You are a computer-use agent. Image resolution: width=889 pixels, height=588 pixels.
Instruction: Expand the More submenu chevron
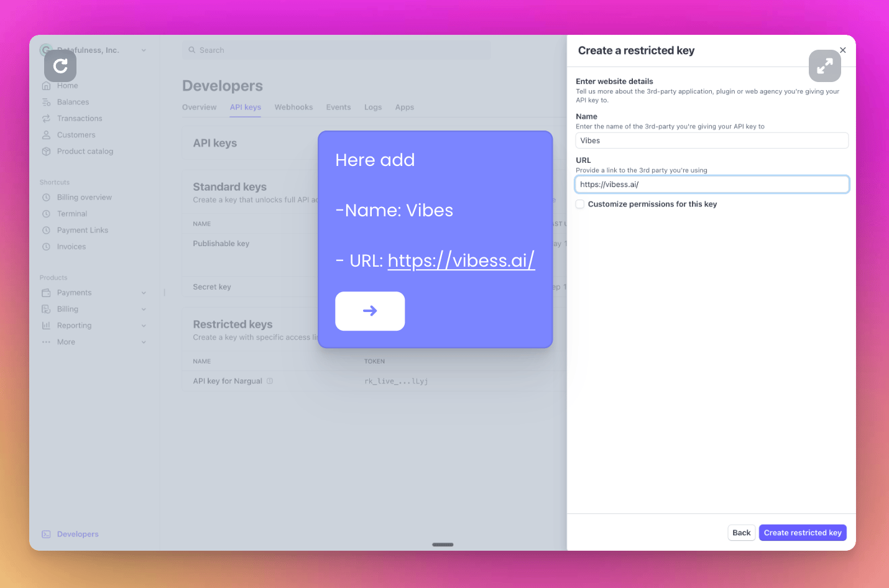coord(144,342)
